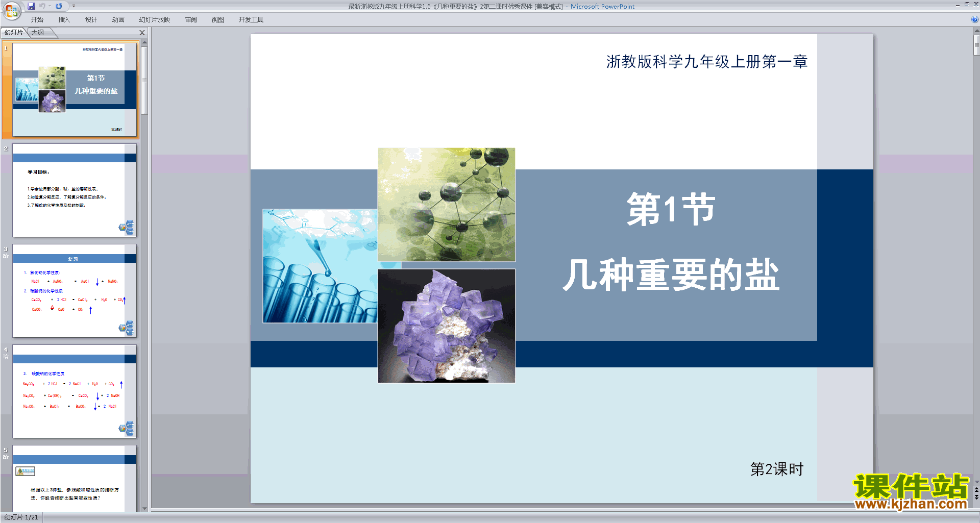The image size is (980, 523).
Task: Restore down the PowerPoint window
Action: [967, 4]
